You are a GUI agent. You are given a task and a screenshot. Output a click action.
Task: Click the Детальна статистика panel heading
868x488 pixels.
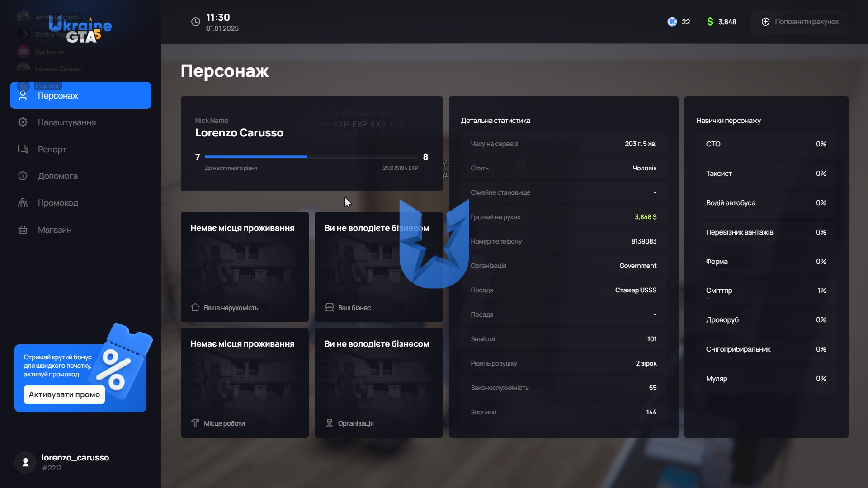(495, 121)
